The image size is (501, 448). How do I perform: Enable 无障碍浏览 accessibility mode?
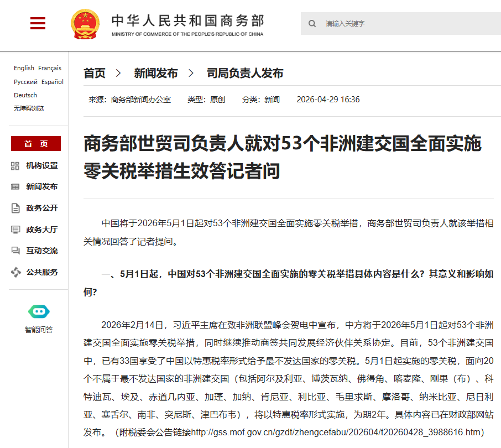click(x=29, y=108)
